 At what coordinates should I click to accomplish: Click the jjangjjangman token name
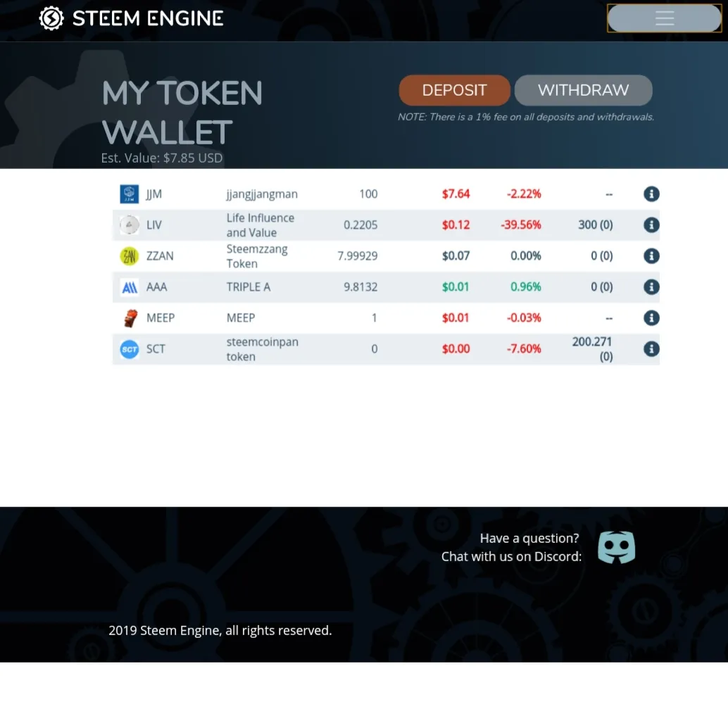coord(262,194)
